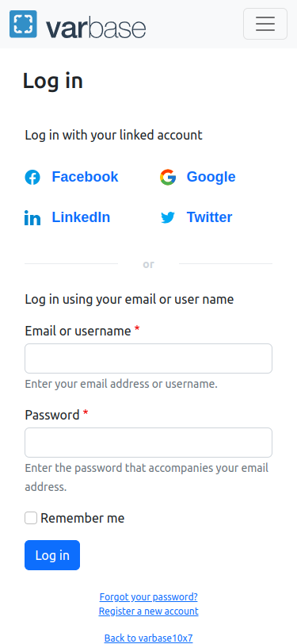Click the Facebook logo icon
Viewport: 297px width, 644px height.
tap(32, 178)
